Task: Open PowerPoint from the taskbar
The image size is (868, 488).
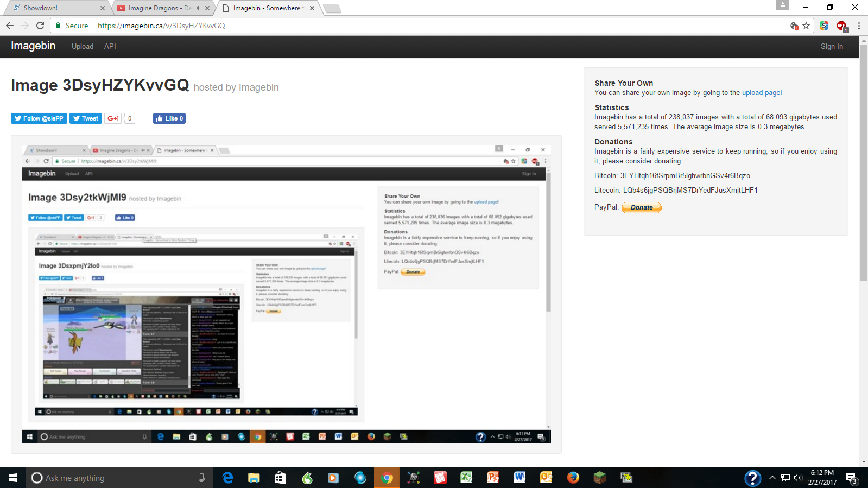Action: pyautogui.click(x=493, y=478)
